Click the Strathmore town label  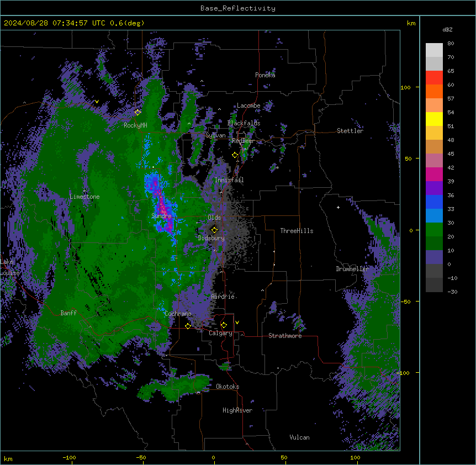click(x=285, y=336)
